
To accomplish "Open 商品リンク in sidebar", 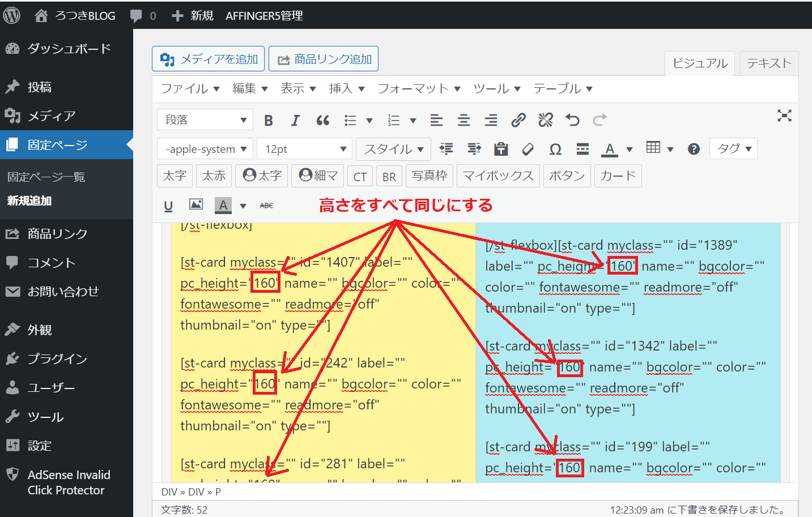I will (x=66, y=234).
